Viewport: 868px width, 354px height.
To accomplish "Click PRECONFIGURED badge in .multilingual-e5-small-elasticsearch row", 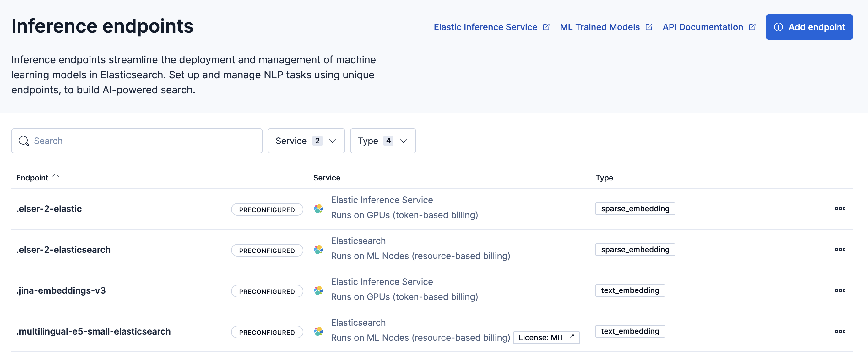I will point(267,332).
